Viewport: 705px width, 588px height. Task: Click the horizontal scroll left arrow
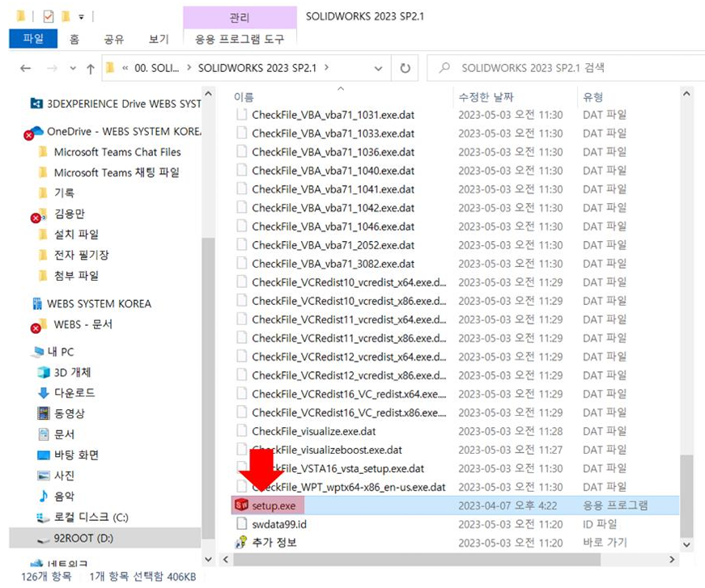(x=226, y=560)
